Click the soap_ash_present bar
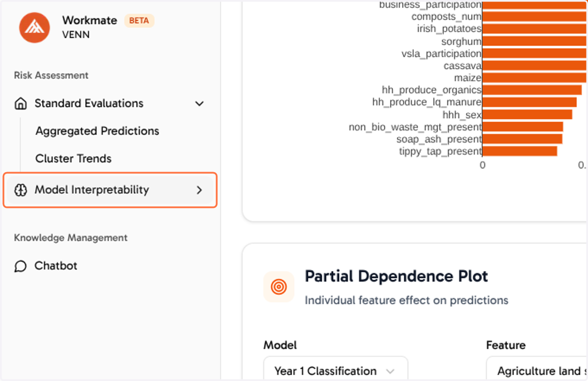Image resolution: width=588 pixels, height=381 pixels. (522, 139)
